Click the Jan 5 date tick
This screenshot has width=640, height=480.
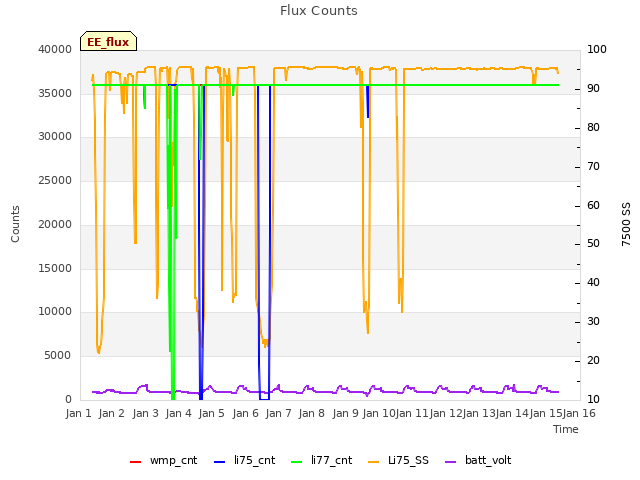click(211, 413)
